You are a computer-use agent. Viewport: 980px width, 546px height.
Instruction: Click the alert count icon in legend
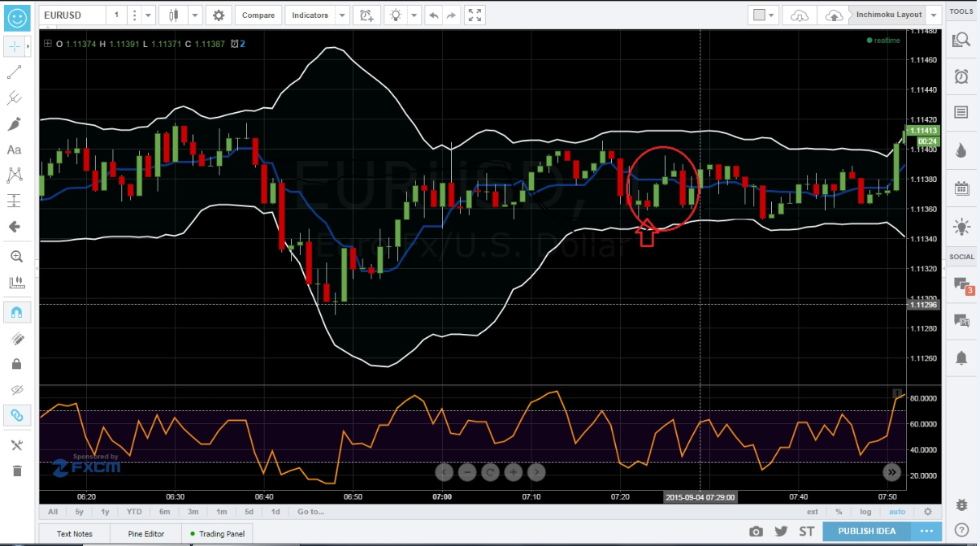click(237, 44)
